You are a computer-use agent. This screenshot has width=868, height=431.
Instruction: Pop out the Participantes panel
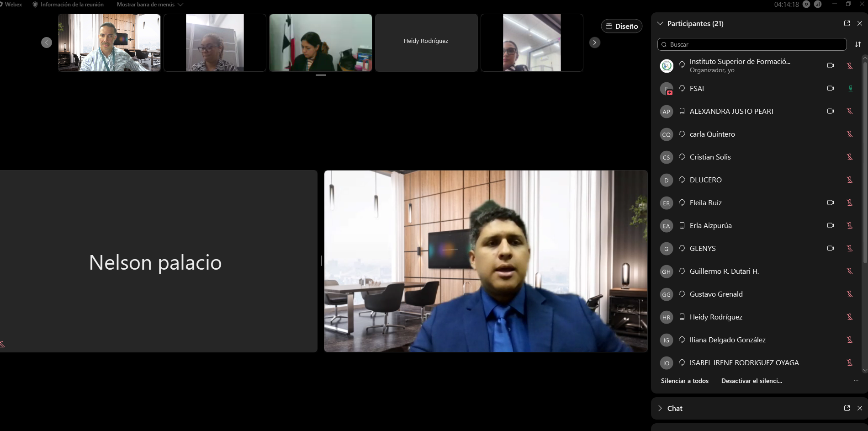pyautogui.click(x=847, y=23)
